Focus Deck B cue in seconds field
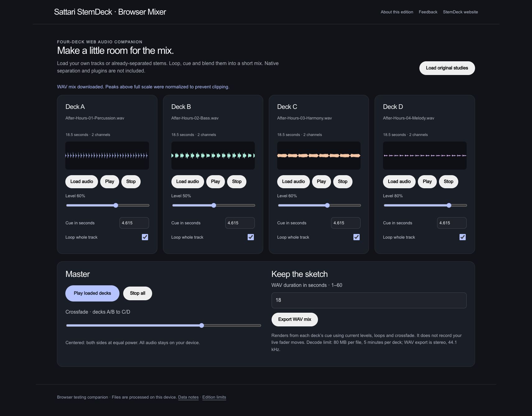Image resolution: width=532 pixels, height=416 pixels. click(x=240, y=223)
